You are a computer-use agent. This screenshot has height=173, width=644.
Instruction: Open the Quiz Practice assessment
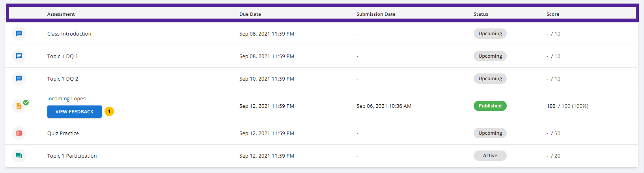pyautogui.click(x=63, y=133)
